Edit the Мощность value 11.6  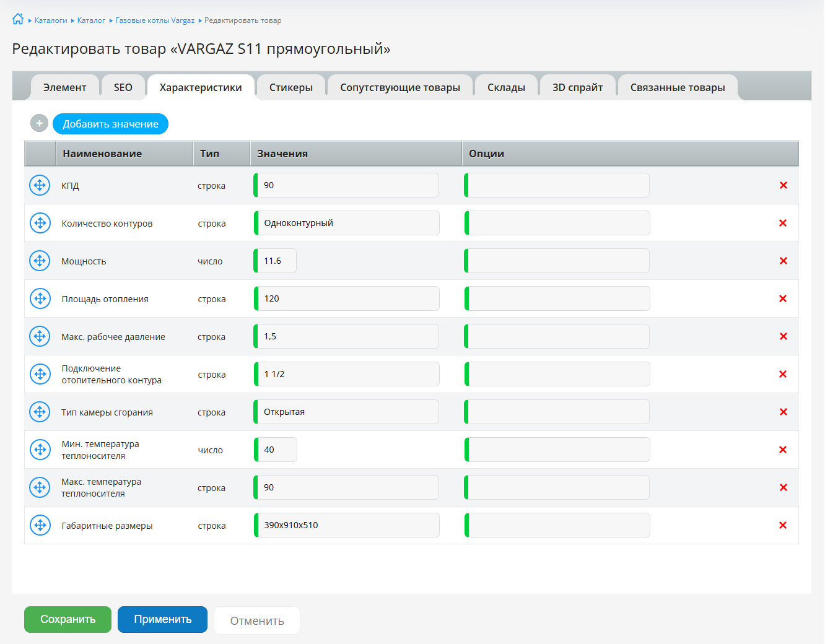275,261
